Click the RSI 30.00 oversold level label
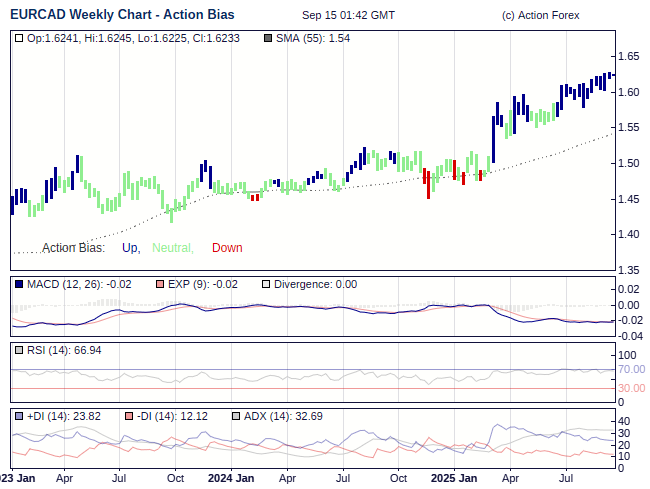The height and width of the screenshot is (489, 650). tap(630, 388)
